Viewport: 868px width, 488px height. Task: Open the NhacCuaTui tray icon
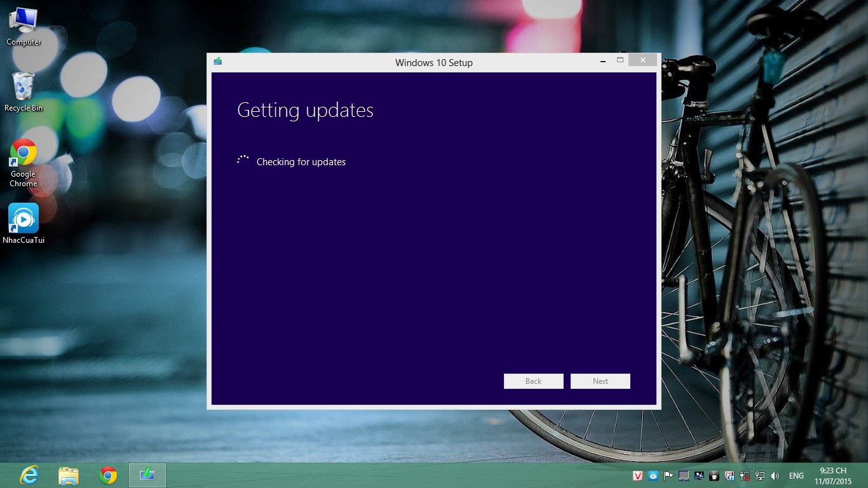[x=653, y=475]
